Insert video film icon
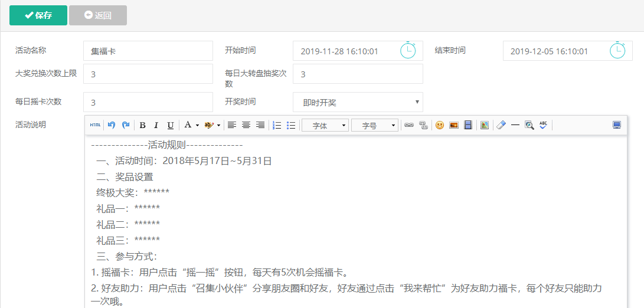Image resolution: width=644 pixels, height=308 pixels. (468, 125)
